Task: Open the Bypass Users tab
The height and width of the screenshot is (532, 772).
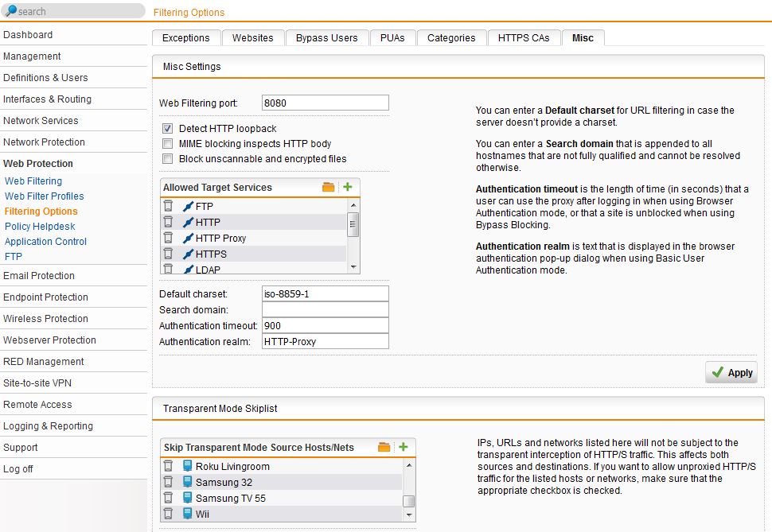Action: 327,38
